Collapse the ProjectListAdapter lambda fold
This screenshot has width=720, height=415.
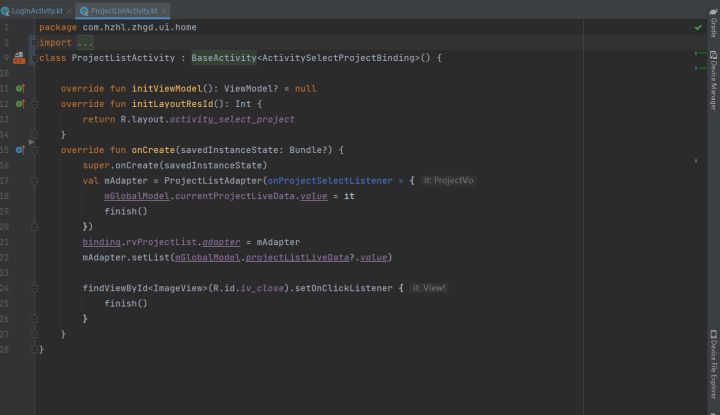(x=34, y=181)
